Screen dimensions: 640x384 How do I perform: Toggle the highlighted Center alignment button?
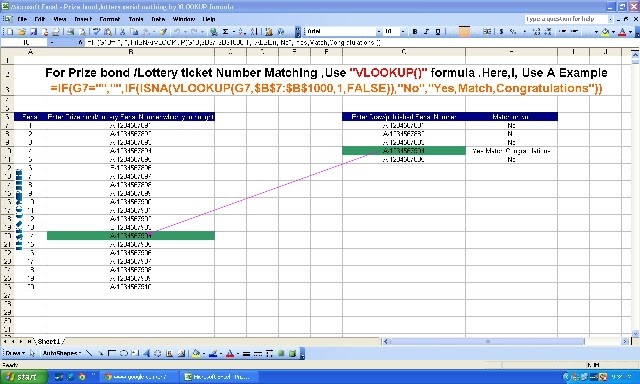point(464,31)
